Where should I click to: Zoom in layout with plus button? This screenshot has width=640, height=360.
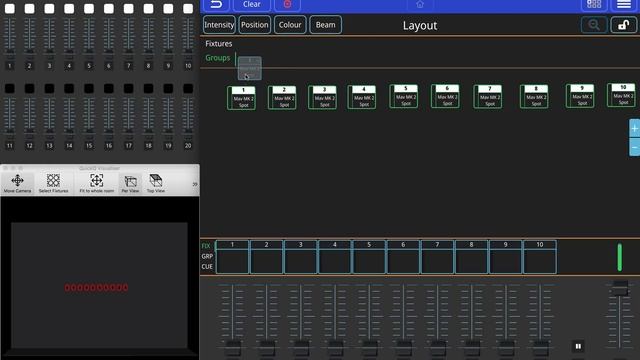coord(634,129)
